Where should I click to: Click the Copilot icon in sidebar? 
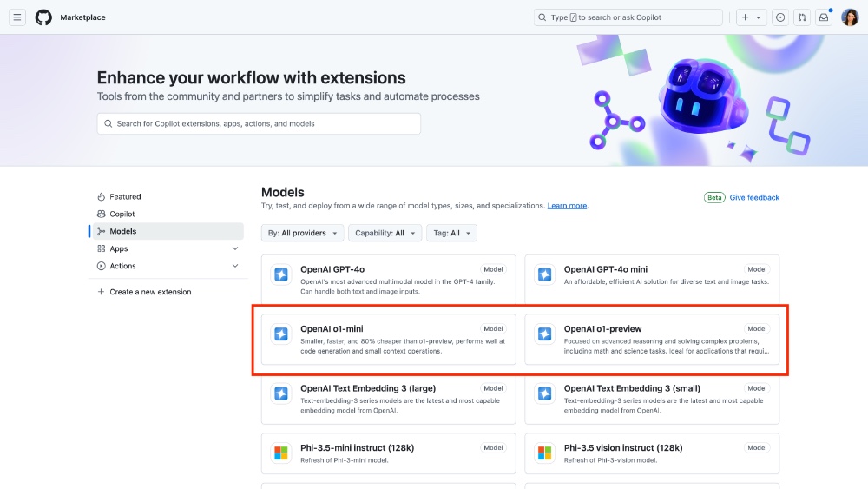point(101,214)
